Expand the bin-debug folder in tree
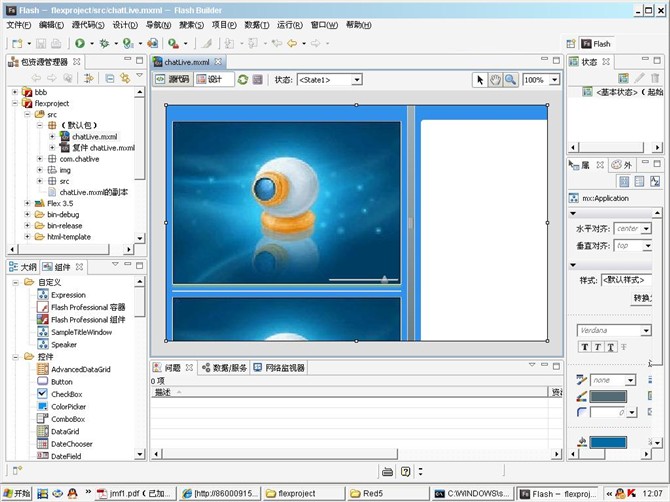 [x=27, y=214]
